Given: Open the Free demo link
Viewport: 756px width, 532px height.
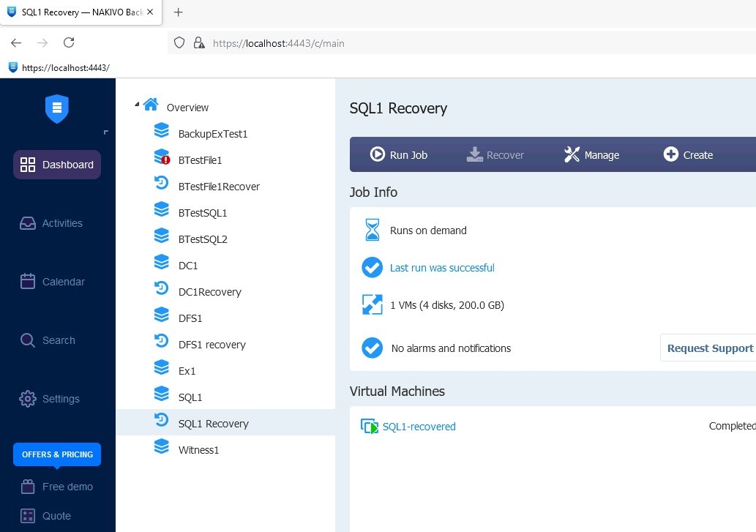Looking at the screenshot, I should [x=67, y=487].
